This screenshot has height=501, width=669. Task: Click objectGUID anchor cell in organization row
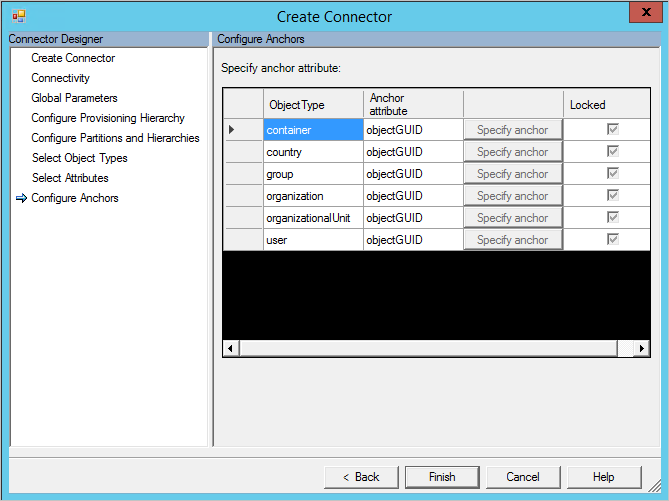(x=413, y=196)
